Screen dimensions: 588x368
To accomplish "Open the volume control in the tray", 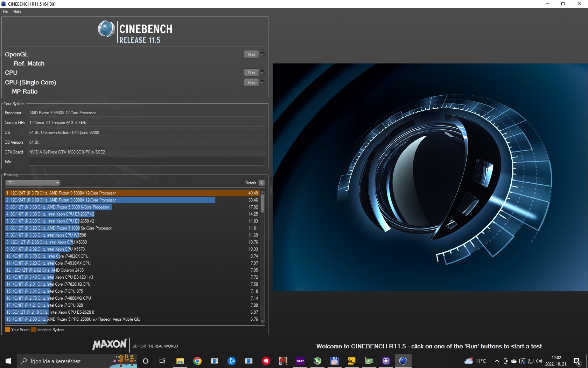I will coord(539,361).
